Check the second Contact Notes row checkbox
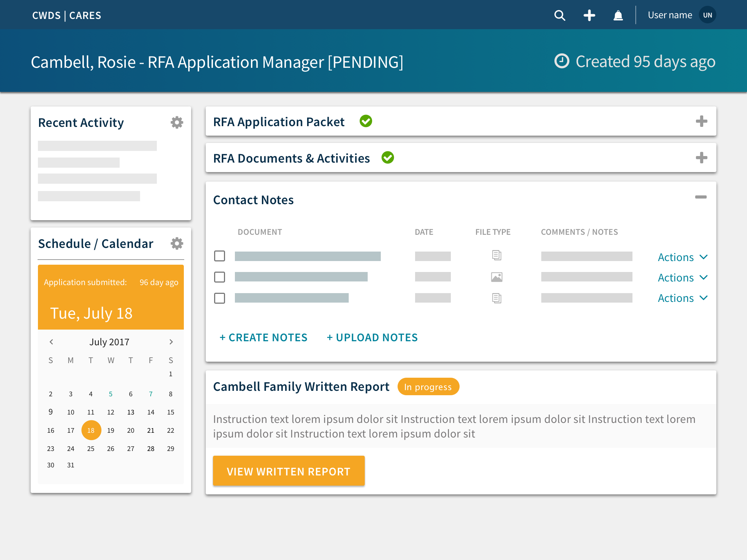 click(x=220, y=277)
